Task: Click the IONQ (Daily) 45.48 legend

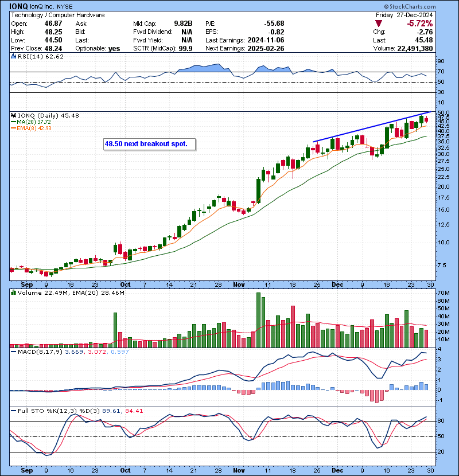Action: click(48, 116)
